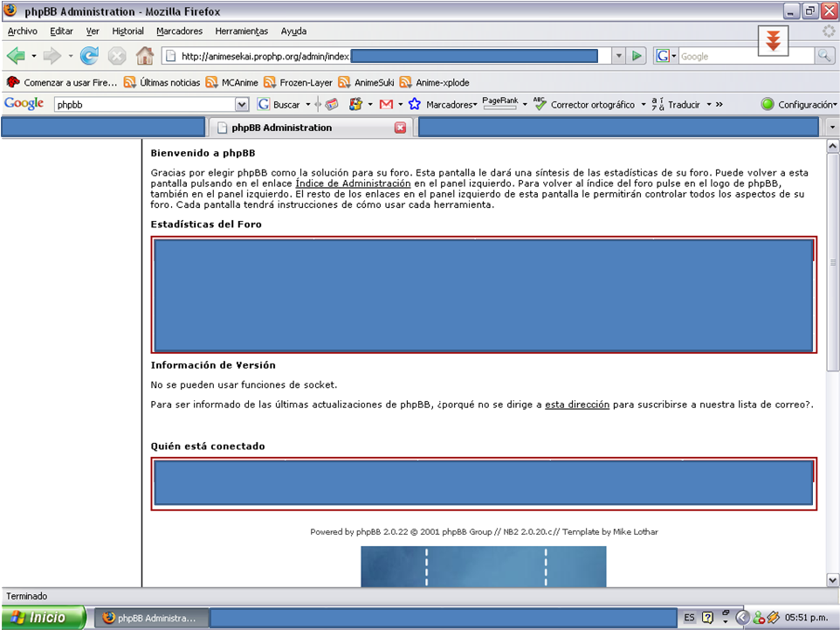Click the Google search field in navigation bar

coord(747,56)
